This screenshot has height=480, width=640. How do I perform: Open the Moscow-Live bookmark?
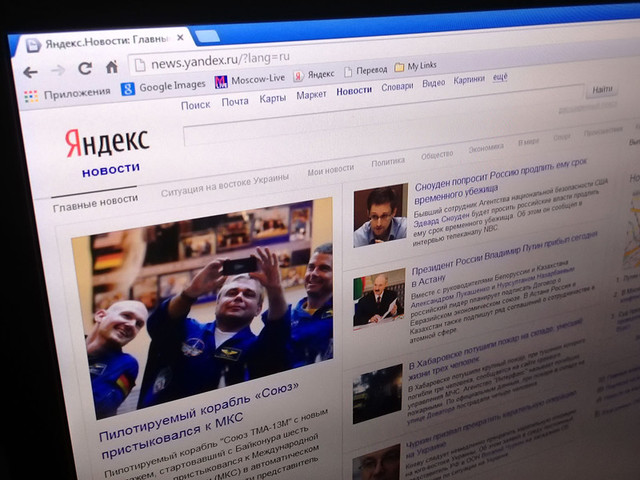pos(250,80)
